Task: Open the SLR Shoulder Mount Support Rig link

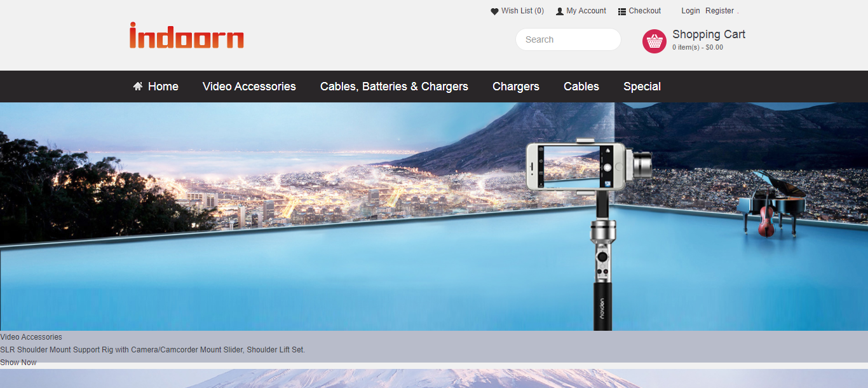Action: (x=153, y=350)
